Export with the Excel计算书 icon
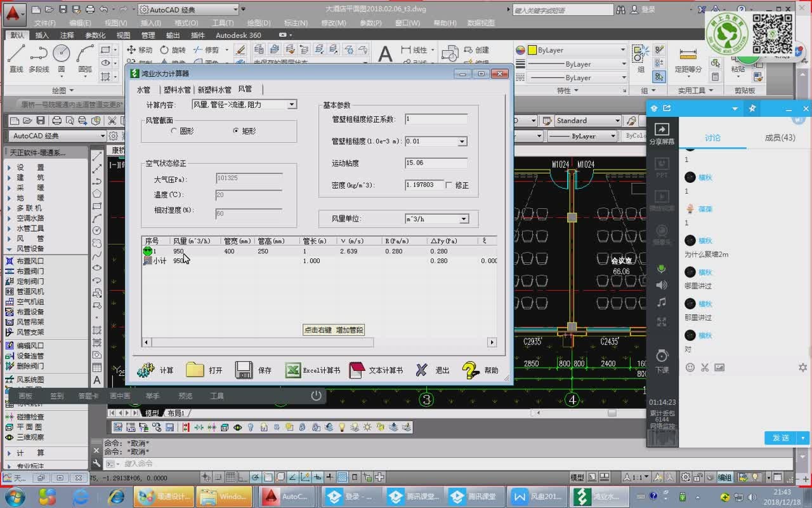This screenshot has width=812, height=508. click(292, 370)
